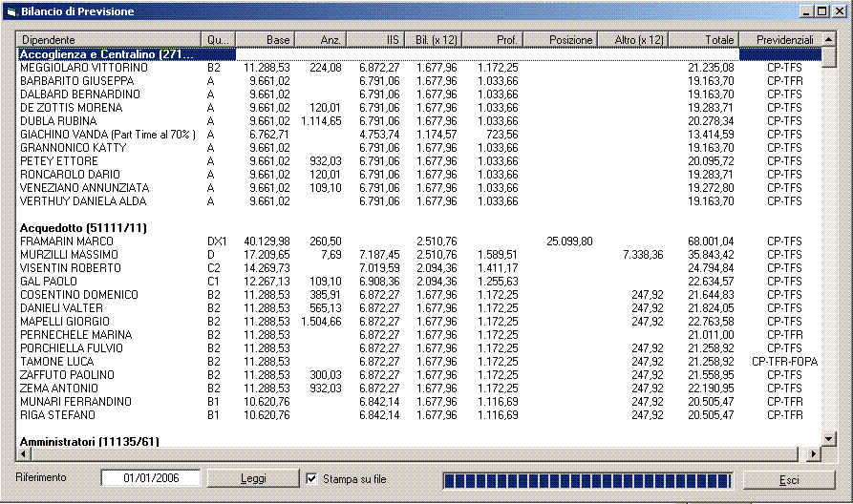This screenshot has width=853, height=504.
Task: Click the horizontal scrollbar right arrow
Action: (x=813, y=453)
